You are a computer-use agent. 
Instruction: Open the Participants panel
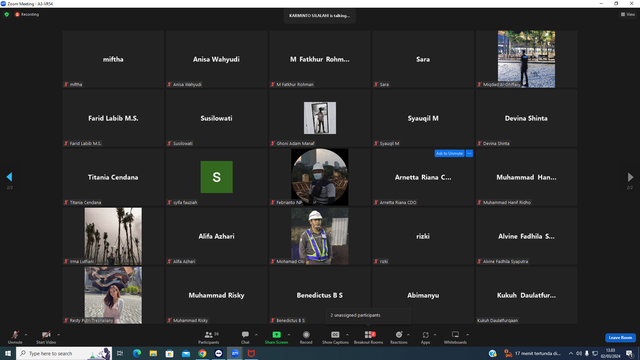[x=209, y=337]
